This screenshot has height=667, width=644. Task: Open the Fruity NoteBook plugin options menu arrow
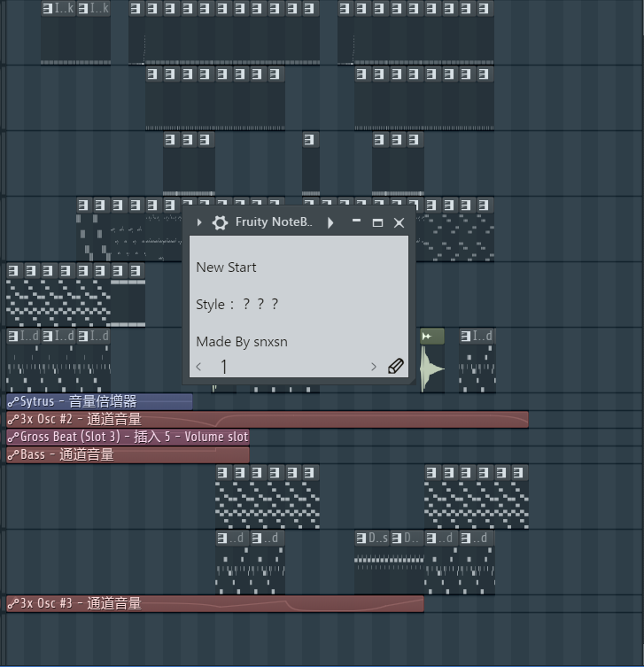point(199,223)
